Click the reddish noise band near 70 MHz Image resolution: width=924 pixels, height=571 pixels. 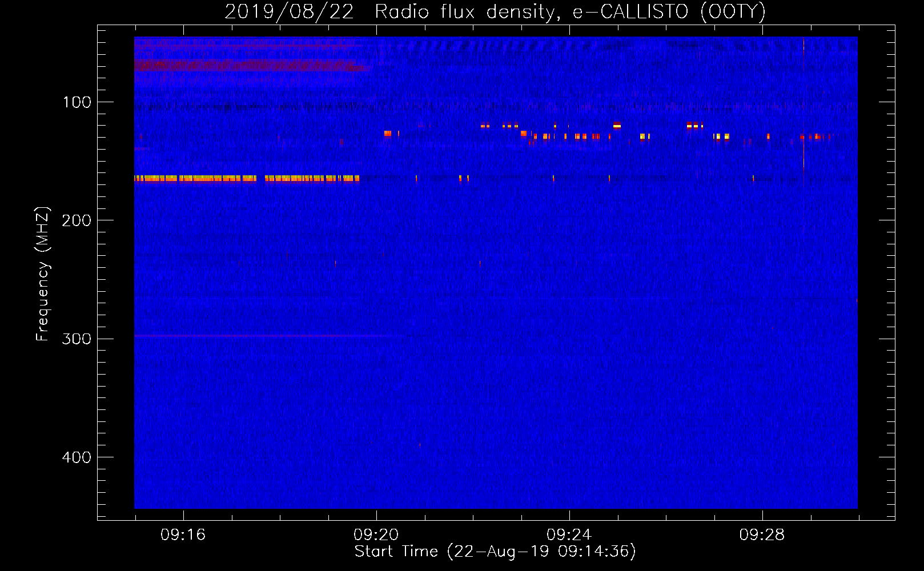click(x=251, y=65)
